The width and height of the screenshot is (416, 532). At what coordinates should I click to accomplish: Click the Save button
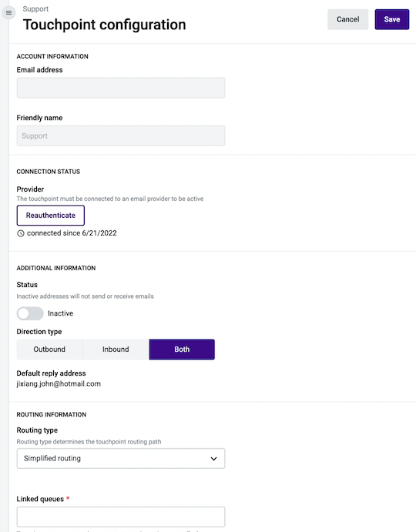[x=392, y=19]
